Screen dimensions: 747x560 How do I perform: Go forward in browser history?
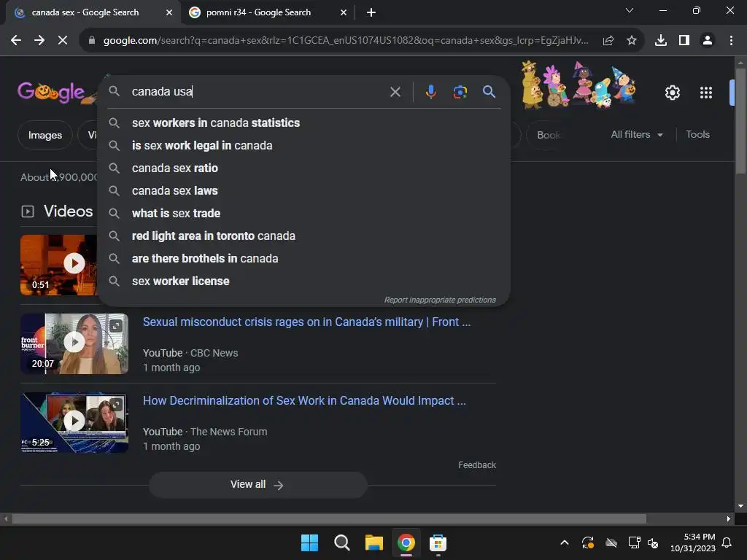[39, 41]
